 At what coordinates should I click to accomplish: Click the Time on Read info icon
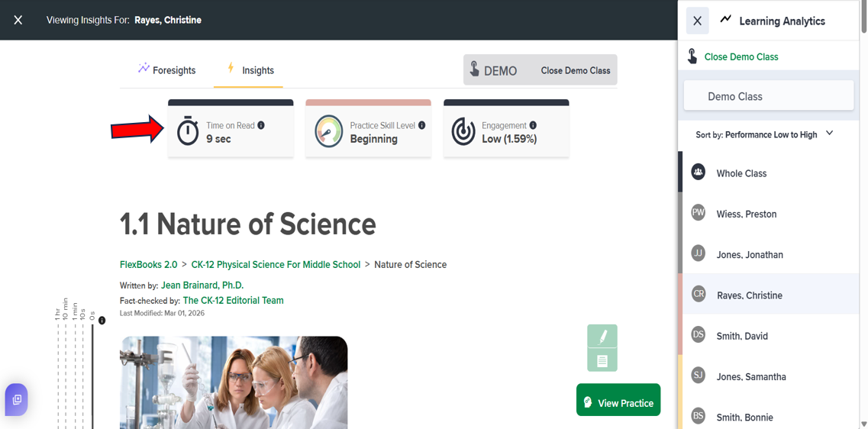[261, 125]
